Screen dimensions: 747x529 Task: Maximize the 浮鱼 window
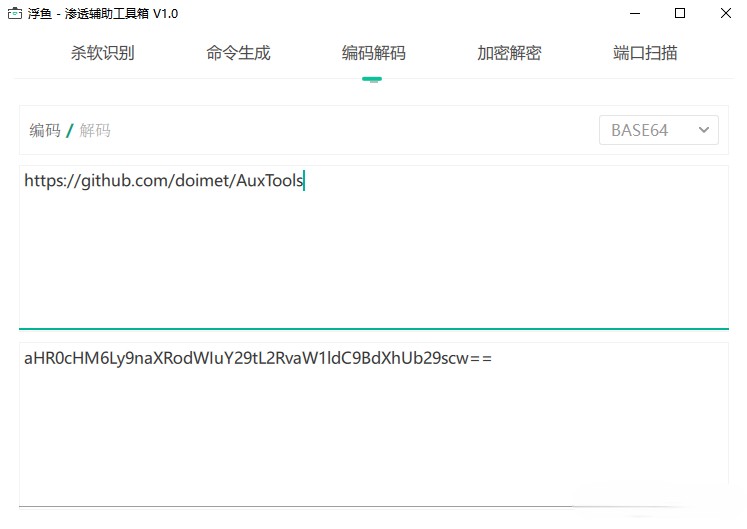point(680,13)
